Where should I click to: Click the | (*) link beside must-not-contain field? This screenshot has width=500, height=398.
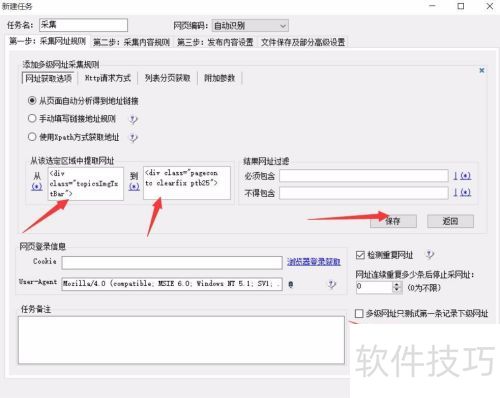(x=462, y=192)
